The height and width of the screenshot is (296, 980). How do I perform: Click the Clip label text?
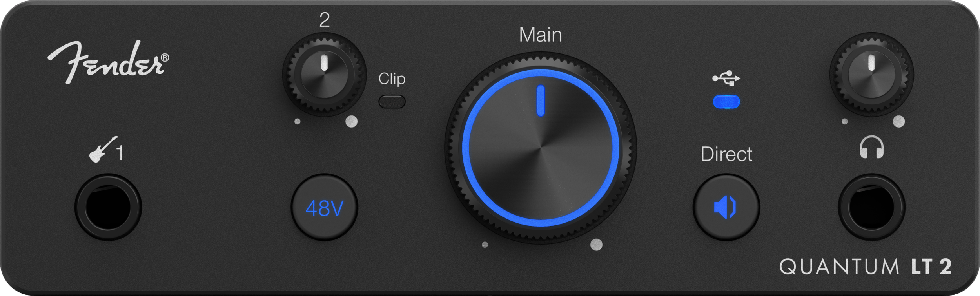(x=392, y=79)
